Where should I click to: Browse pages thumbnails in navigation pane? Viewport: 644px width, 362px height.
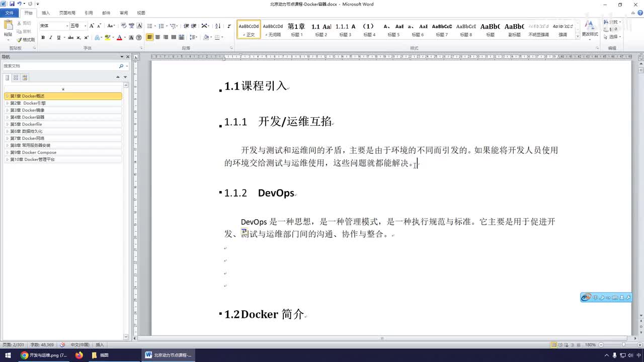click(x=16, y=77)
